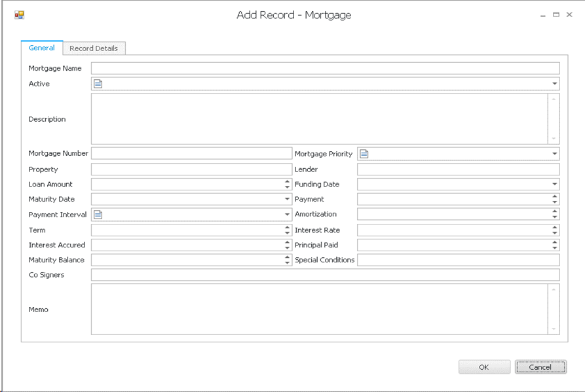Viewport: 585px width, 392px height.
Task: Open the Funding Date picker dropdown
Action: 554,185
